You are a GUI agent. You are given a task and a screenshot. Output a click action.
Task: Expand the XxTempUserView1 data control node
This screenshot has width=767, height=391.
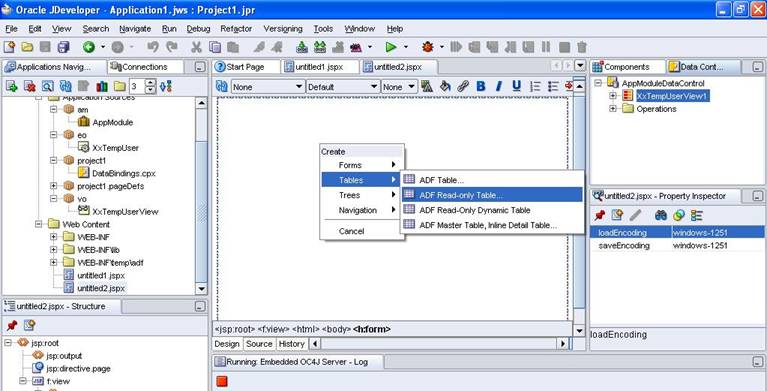point(613,96)
